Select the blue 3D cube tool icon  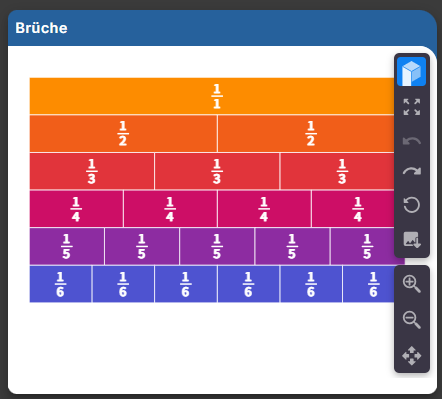tap(411, 72)
